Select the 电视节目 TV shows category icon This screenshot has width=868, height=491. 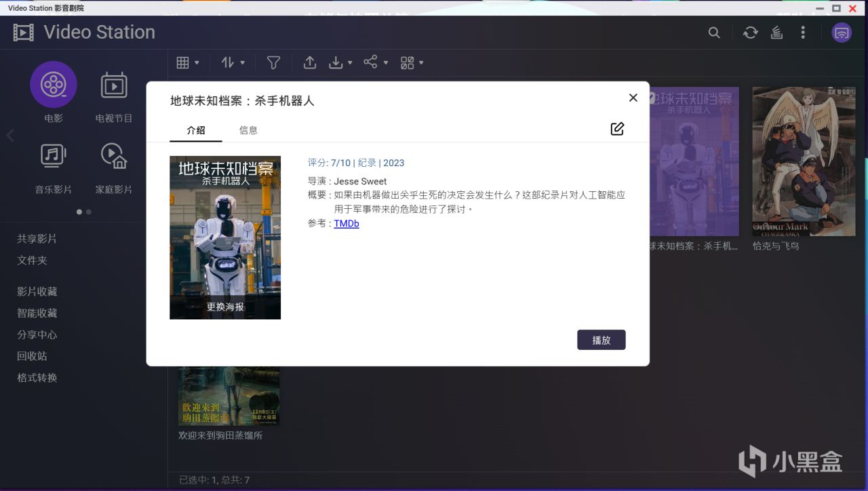click(114, 85)
